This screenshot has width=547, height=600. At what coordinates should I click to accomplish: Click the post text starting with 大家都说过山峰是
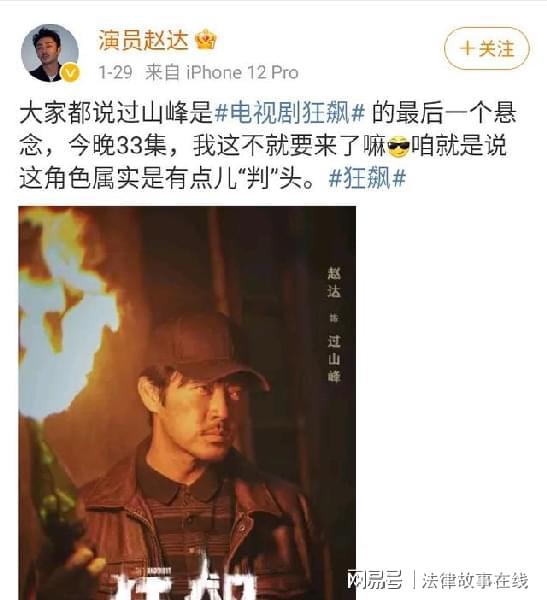(268, 146)
